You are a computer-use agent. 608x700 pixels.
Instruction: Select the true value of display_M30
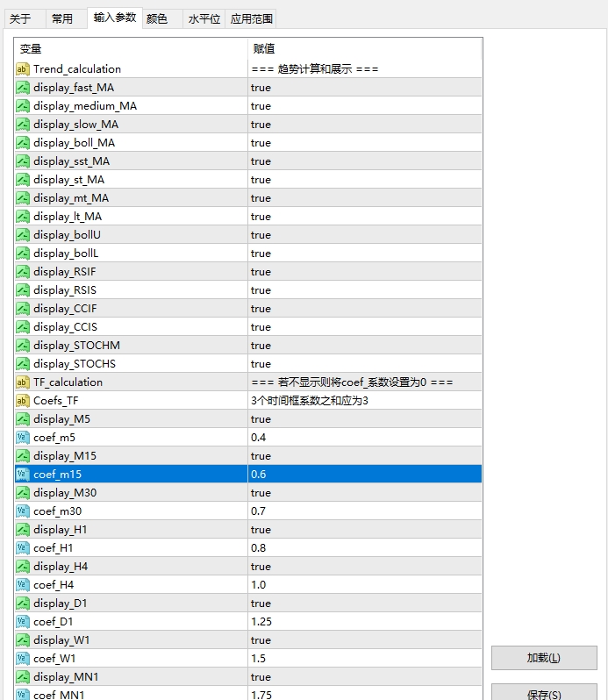[261, 493]
